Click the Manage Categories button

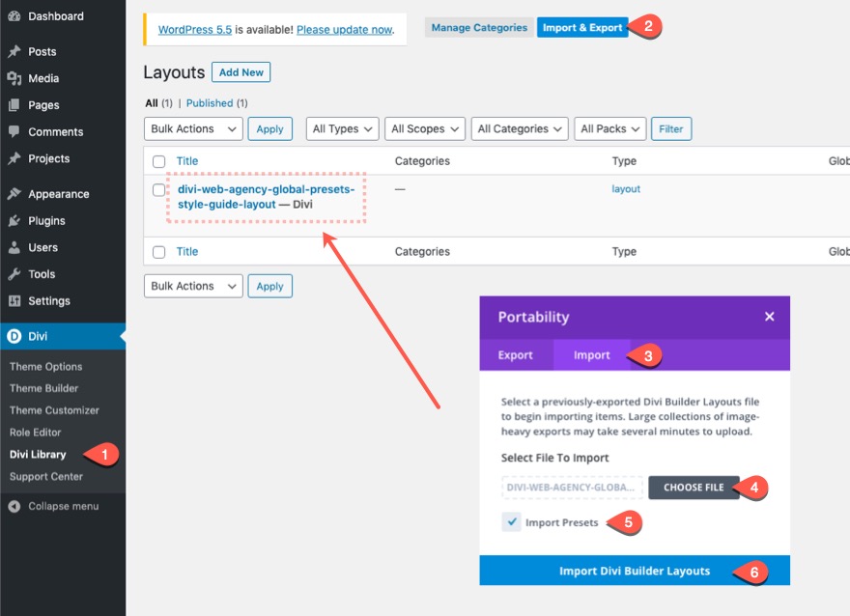[479, 28]
